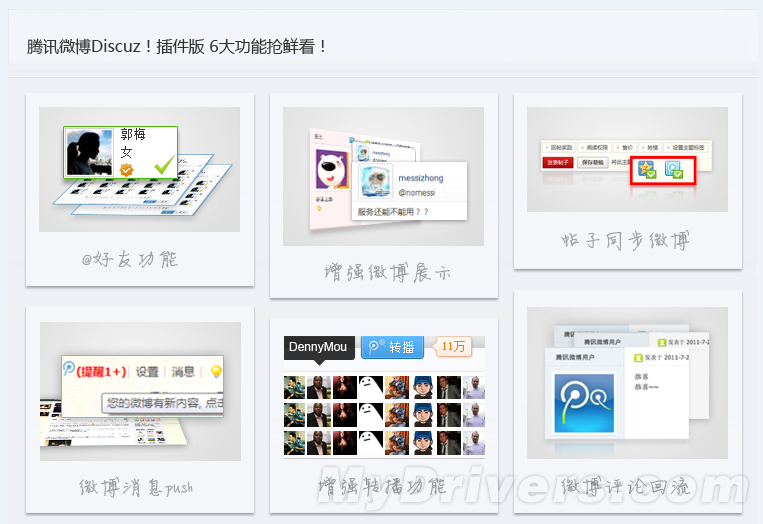This screenshot has height=524, width=763.
Task: Click the red 发表帖子 button
Action: 558,162
